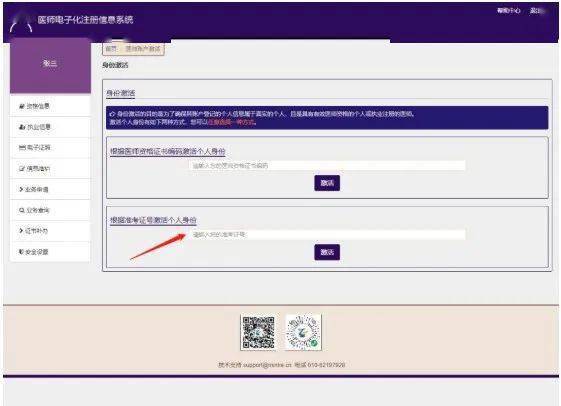Click the 张三 user name panel

tap(50, 66)
